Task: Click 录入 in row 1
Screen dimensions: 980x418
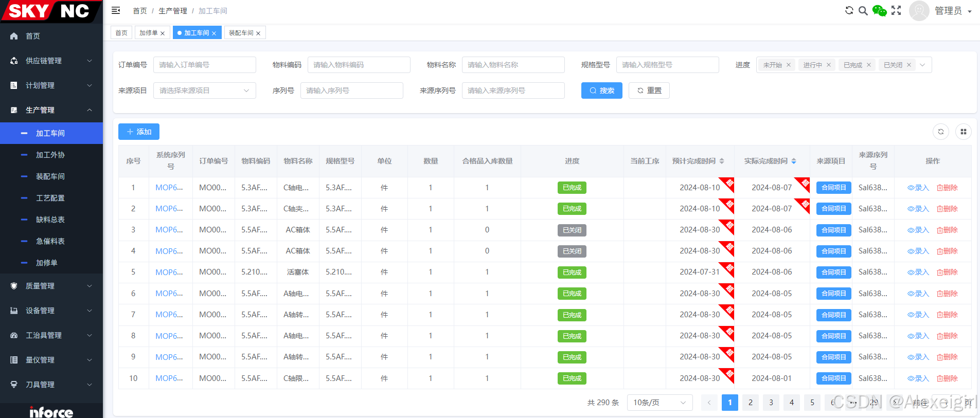Action: (918, 188)
